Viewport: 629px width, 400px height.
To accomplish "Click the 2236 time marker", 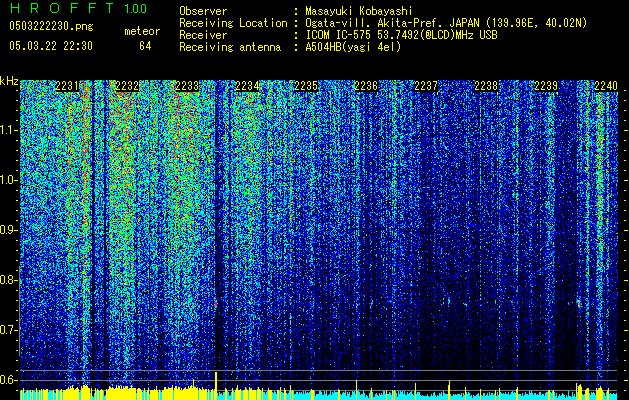I will click(366, 86).
